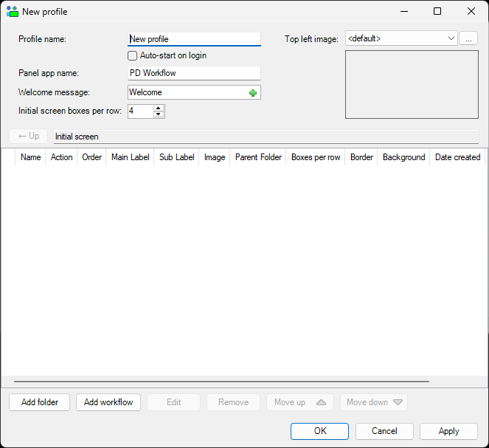Click the top left image preview box
The image size is (489, 448).
(x=412, y=85)
